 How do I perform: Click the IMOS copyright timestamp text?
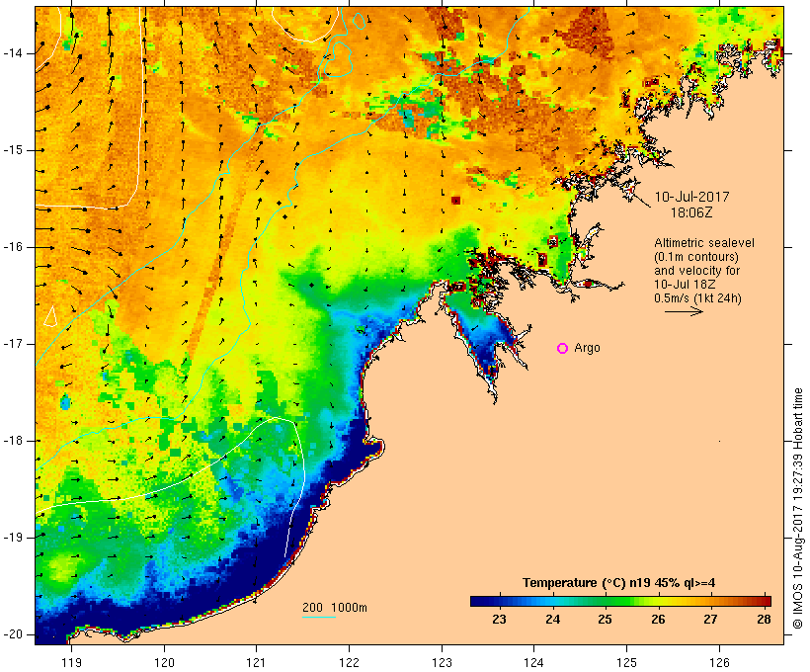(798, 509)
